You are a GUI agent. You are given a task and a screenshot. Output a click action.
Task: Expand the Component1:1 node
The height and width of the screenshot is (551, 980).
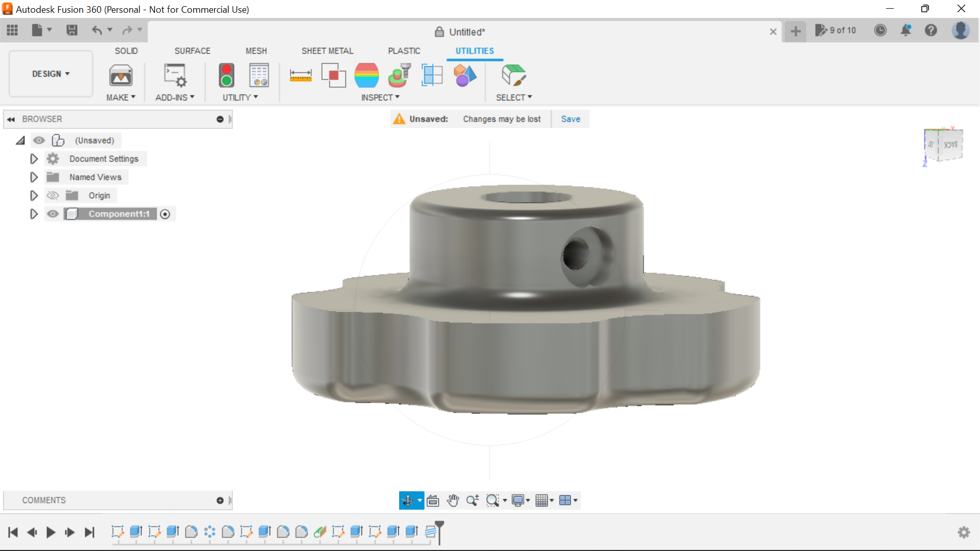tap(34, 214)
